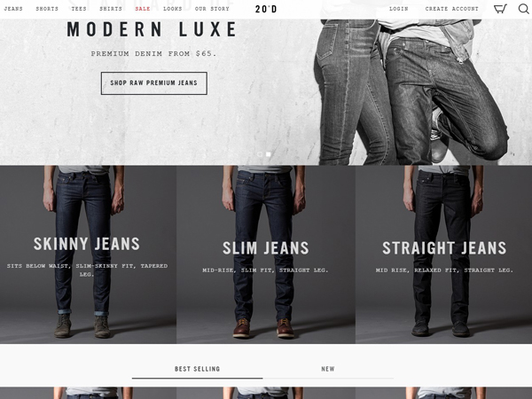Select the first carousel slide dot
The height and width of the screenshot is (399, 532).
260,154
